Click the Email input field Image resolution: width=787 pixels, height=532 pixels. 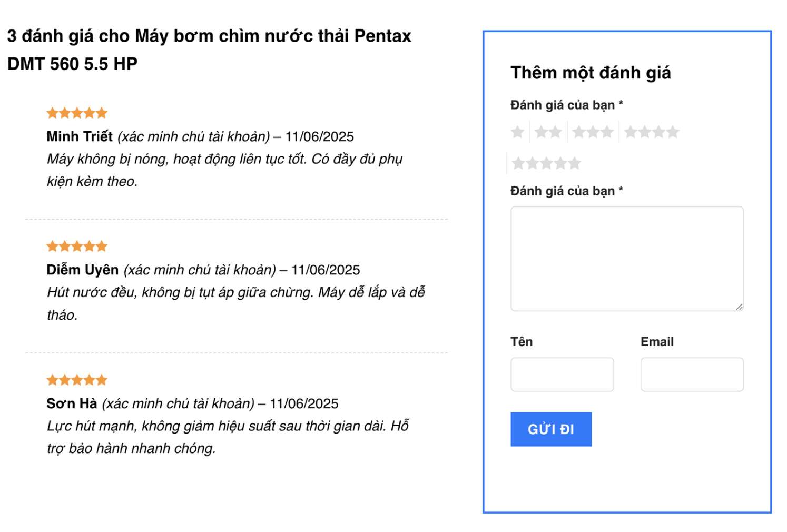coord(692,374)
